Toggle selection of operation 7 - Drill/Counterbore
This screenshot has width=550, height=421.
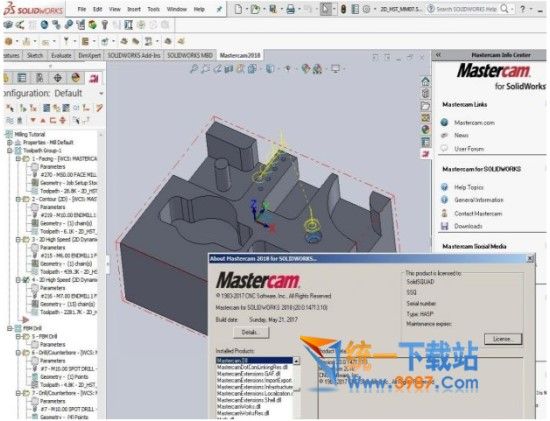point(26,393)
